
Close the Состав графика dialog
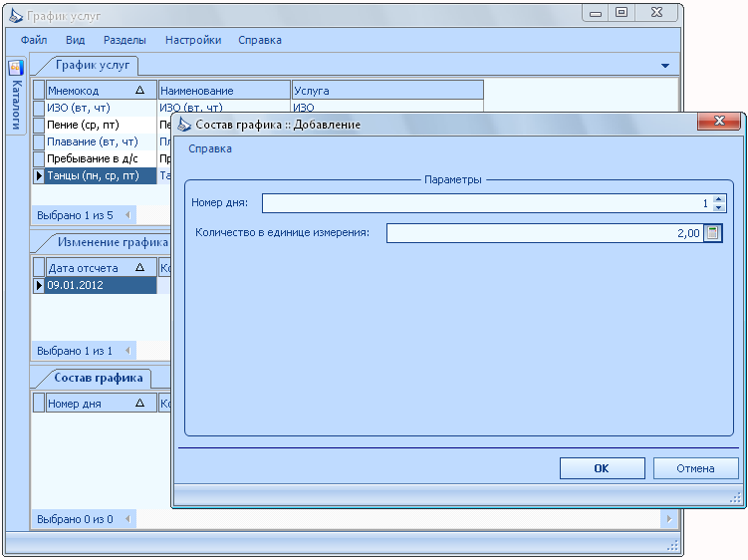pyautogui.click(x=719, y=121)
